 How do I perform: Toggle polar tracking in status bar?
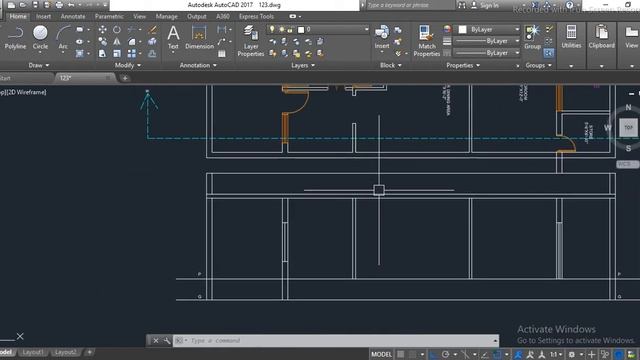coord(445,354)
